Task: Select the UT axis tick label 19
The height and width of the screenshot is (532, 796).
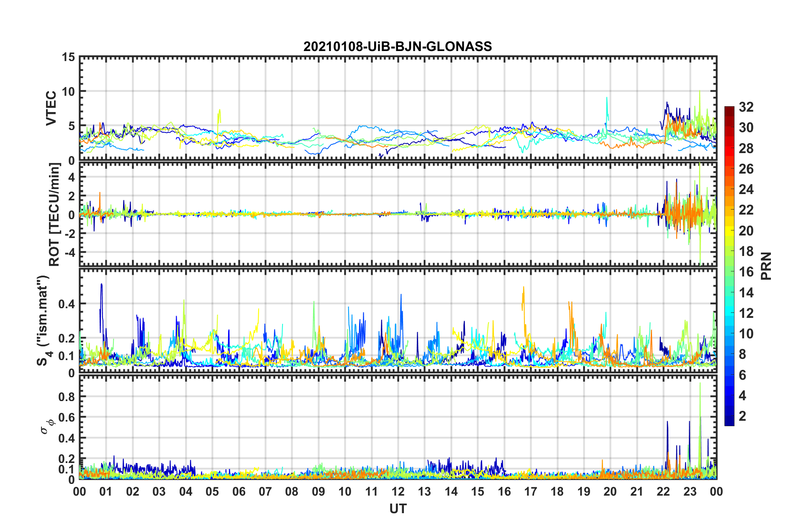Action: tap(584, 491)
